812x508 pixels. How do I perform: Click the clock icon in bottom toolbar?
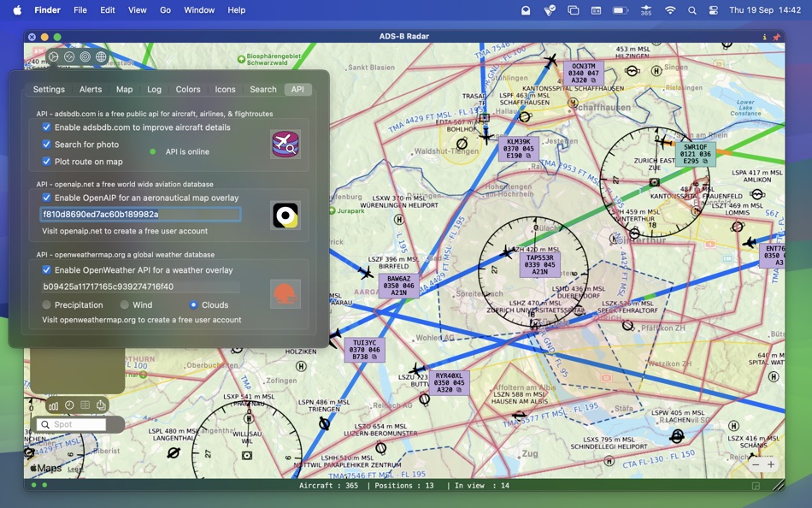(x=69, y=405)
